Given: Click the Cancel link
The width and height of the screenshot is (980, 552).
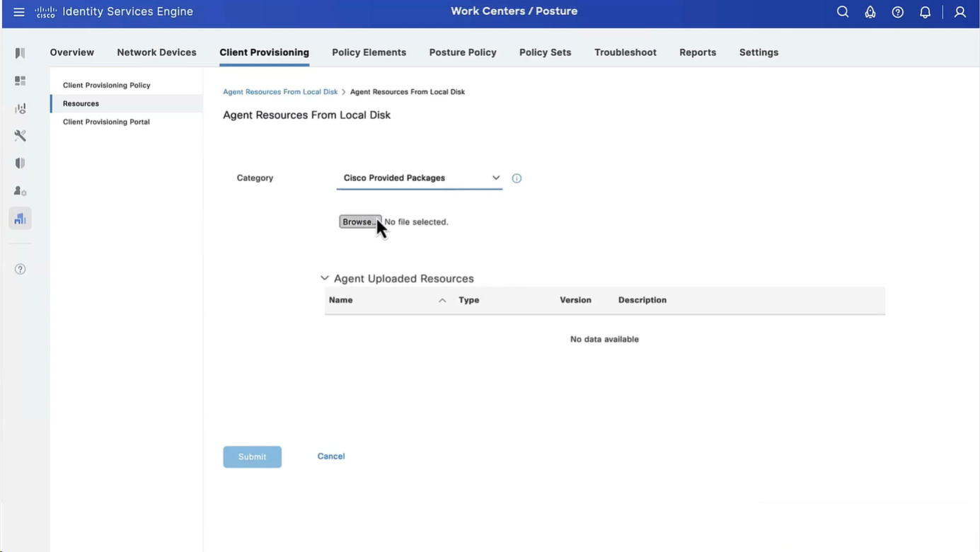Looking at the screenshot, I should (330, 456).
